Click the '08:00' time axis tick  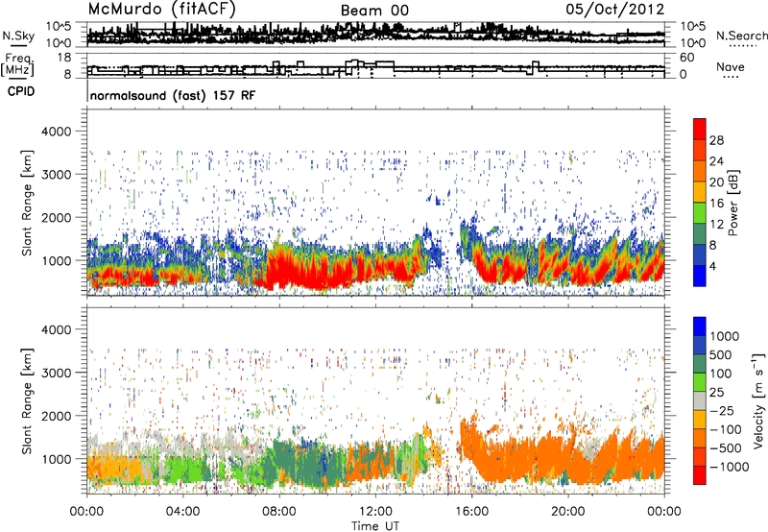coord(278,512)
